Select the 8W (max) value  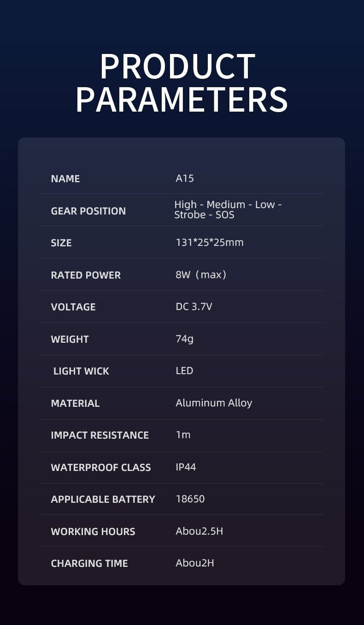tap(201, 275)
